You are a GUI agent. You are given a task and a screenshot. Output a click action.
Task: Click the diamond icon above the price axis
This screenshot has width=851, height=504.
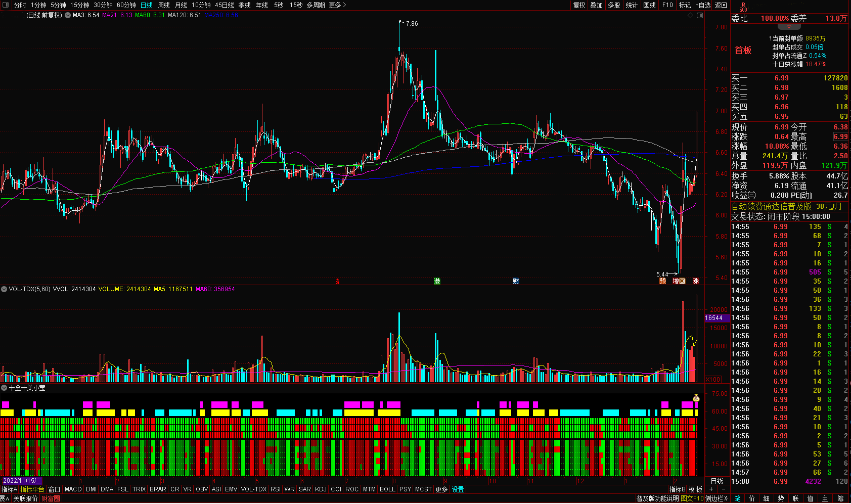click(x=691, y=16)
